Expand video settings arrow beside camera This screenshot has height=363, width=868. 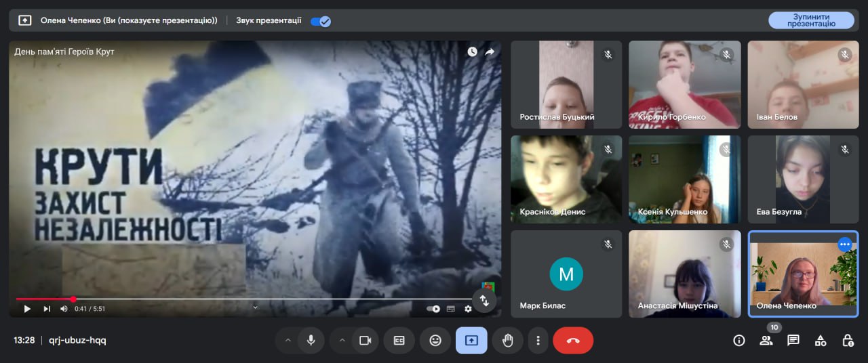click(x=342, y=341)
